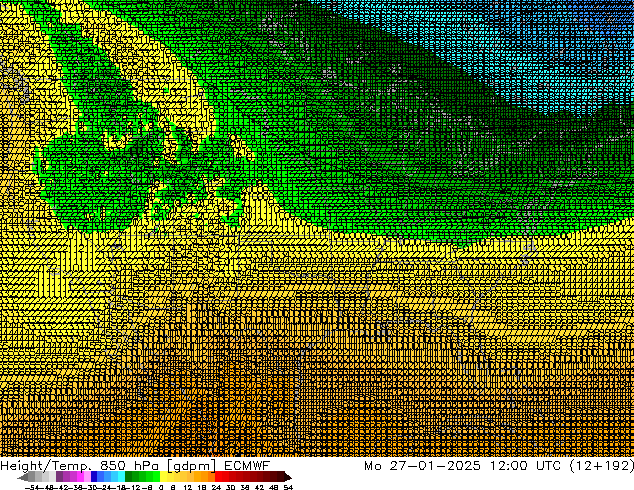Pick the cyan swatch in the temperature scale
The image size is (634, 490).
[116, 477]
